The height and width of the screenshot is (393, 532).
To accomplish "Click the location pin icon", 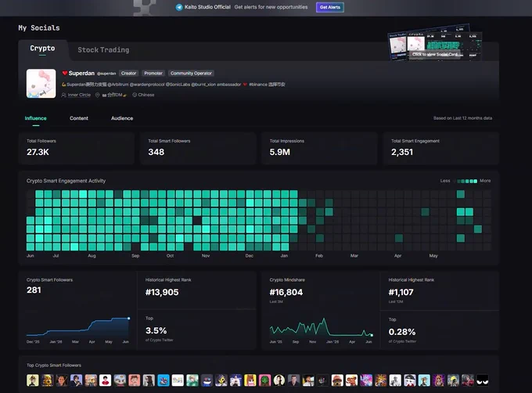I will click(97, 95).
